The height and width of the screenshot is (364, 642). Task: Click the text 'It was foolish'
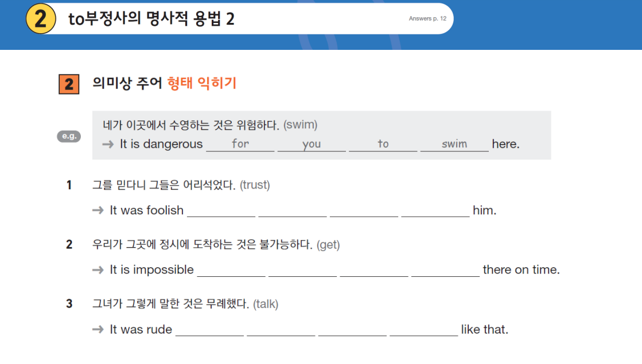146,210
